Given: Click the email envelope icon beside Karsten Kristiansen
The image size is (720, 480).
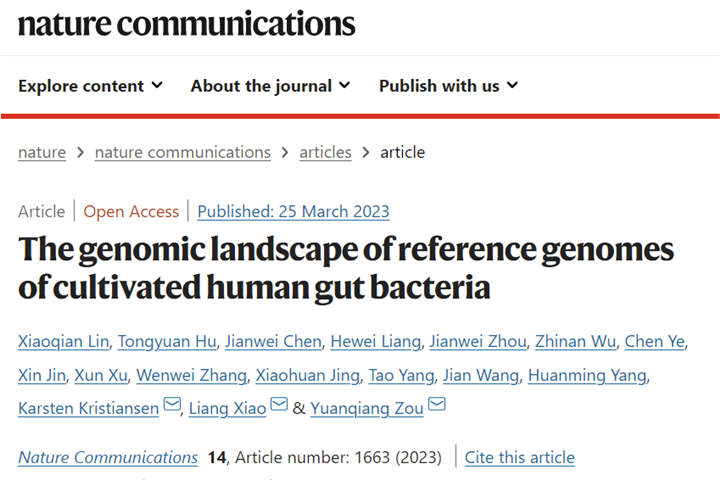Looking at the screenshot, I should point(172,404).
